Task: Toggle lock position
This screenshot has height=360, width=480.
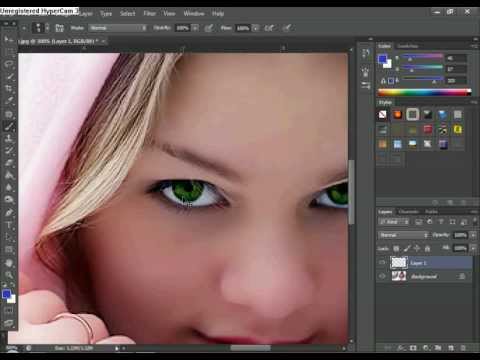Action: [417, 248]
